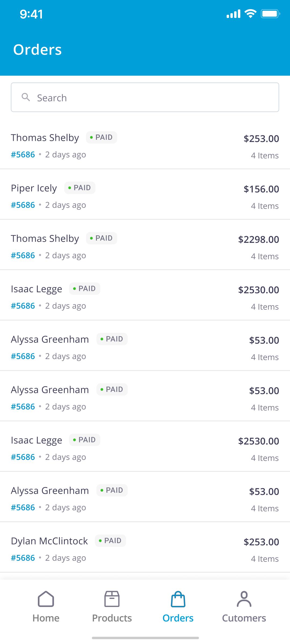290x644 pixels.
Task: Tap the Home house icon
Action: point(46,599)
